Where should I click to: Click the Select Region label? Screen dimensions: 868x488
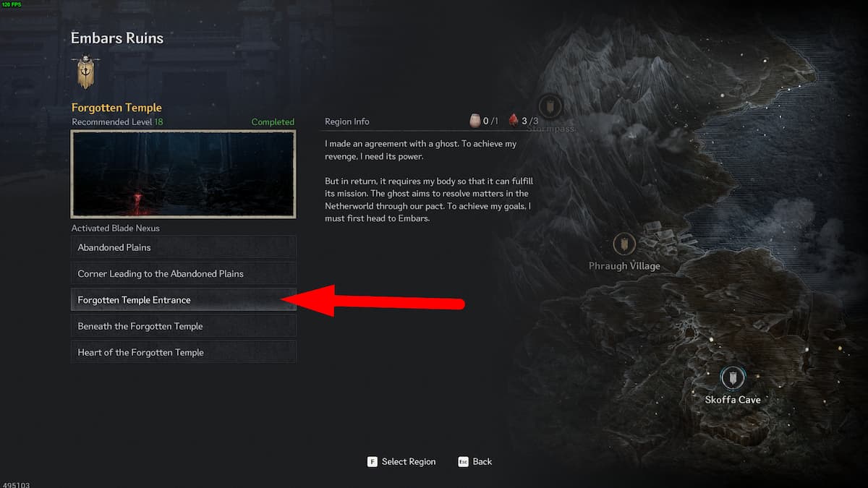pyautogui.click(x=409, y=461)
